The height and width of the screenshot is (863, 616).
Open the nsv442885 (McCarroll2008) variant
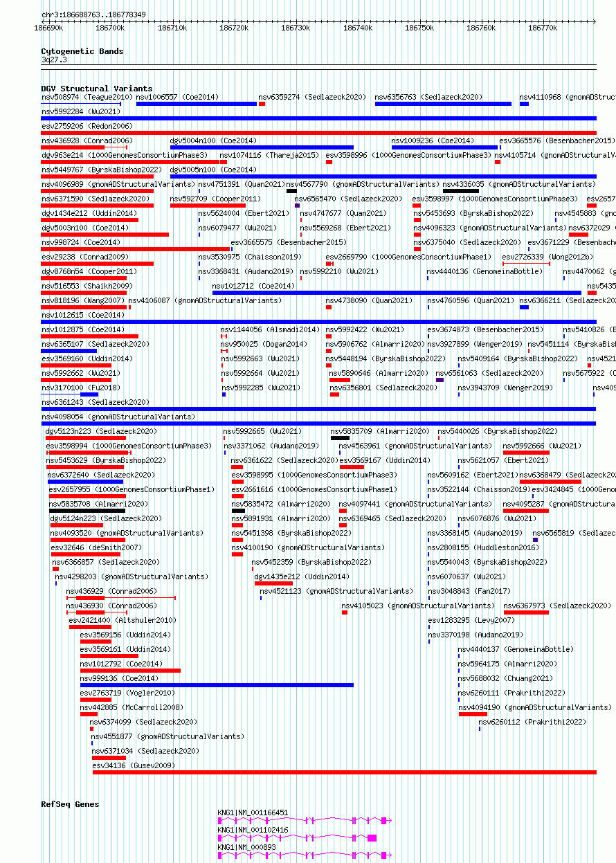click(x=132, y=707)
